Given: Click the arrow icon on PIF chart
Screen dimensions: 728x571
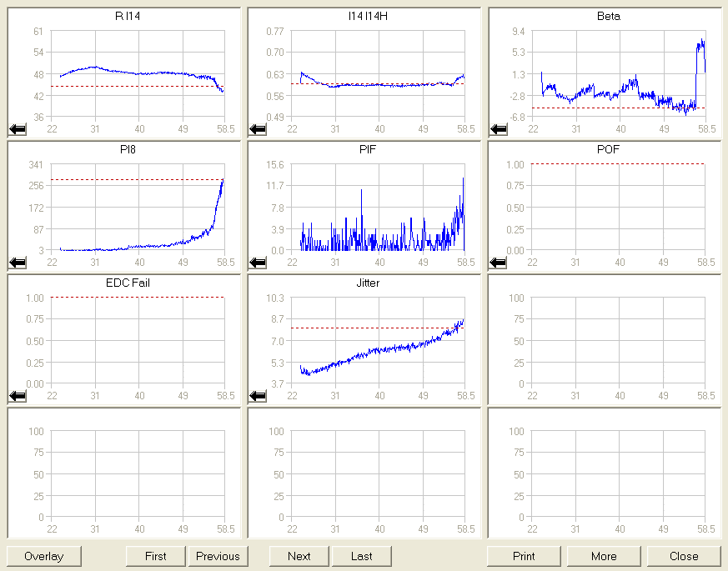Looking at the screenshot, I should [258, 262].
